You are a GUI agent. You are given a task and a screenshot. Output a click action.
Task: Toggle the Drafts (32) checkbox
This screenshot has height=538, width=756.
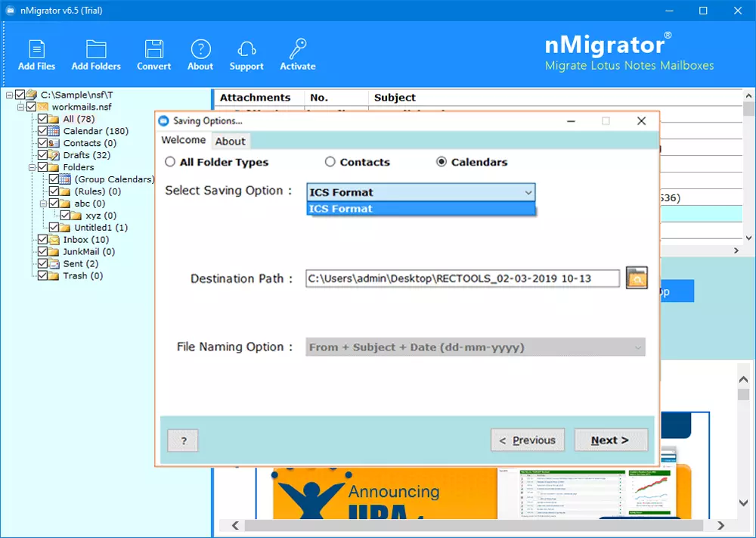(42, 155)
